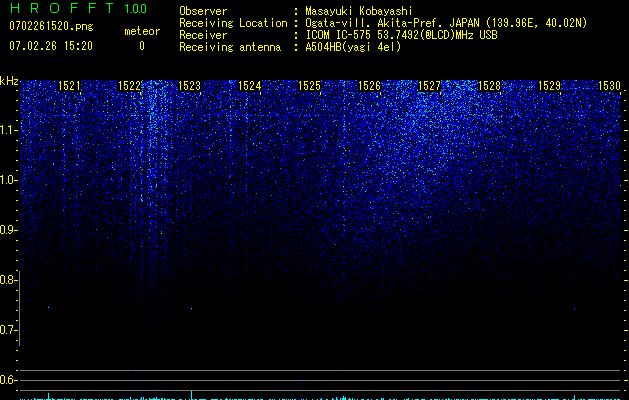The image size is (629, 400).
Task: Click the 1529 time marker
Action: point(550,86)
